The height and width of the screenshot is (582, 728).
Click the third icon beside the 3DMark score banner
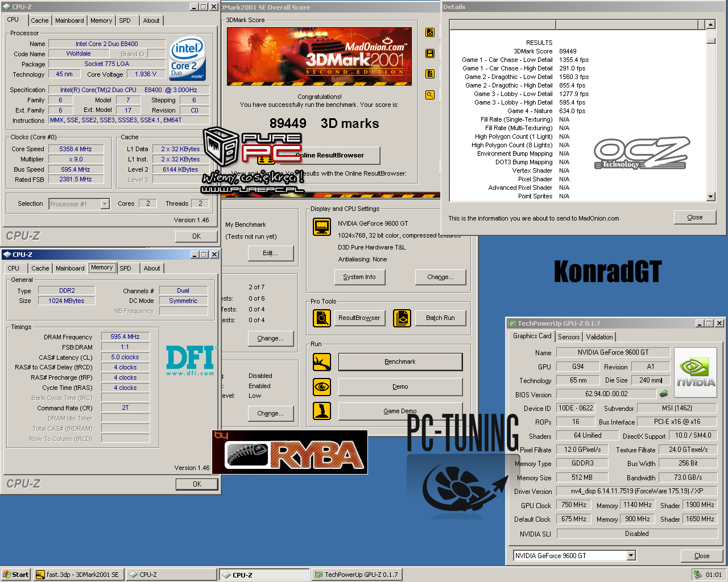pyautogui.click(x=430, y=74)
